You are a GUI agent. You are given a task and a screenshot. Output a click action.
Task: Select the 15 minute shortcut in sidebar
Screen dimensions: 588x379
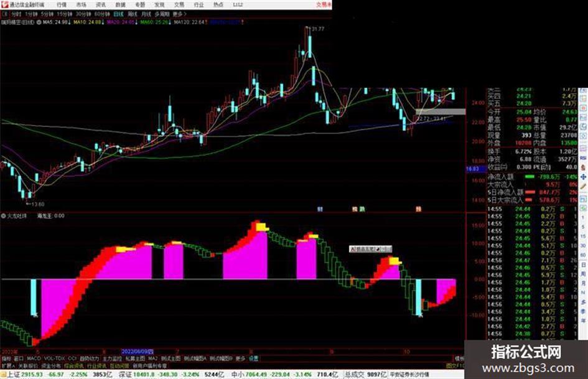pos(583,236)
